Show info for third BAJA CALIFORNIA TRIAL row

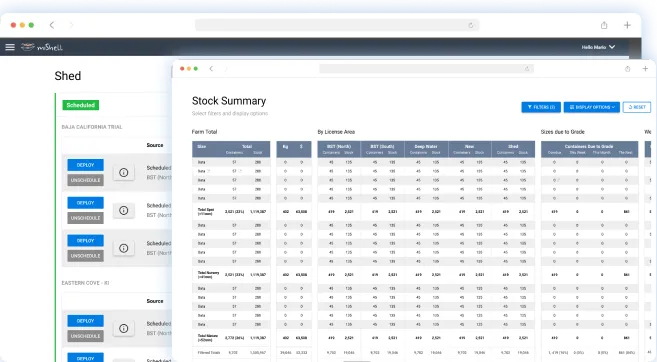click(124, 248)
